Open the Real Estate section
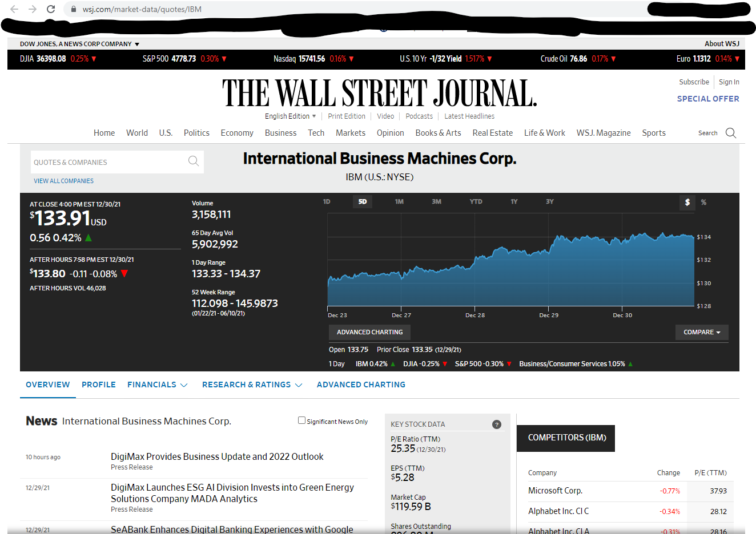756x534 pixels. point(493,133)
